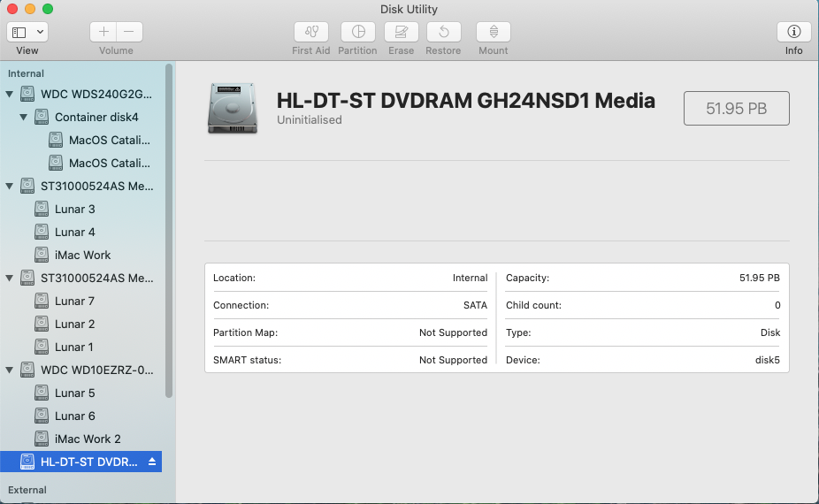Click the Erase toolbar icon
Viewport: 819px width, 504px height.
[402, 32]
